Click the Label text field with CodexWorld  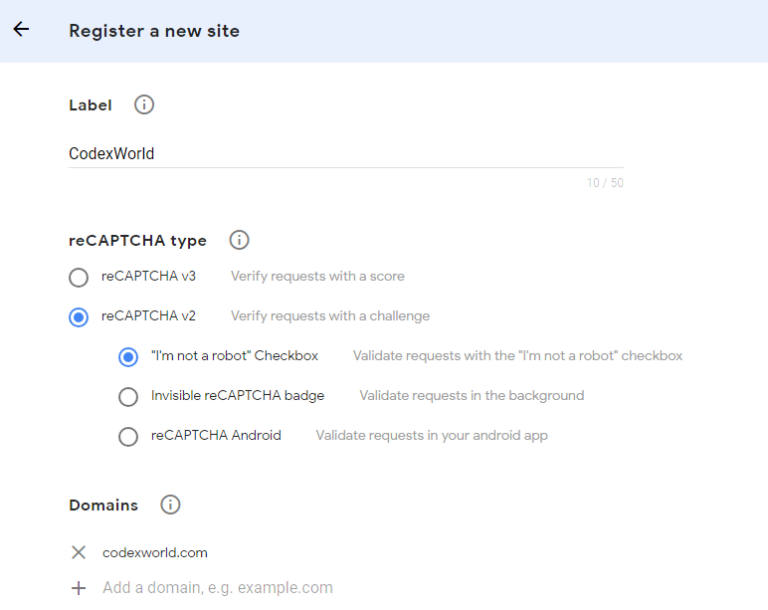[346, 154]
